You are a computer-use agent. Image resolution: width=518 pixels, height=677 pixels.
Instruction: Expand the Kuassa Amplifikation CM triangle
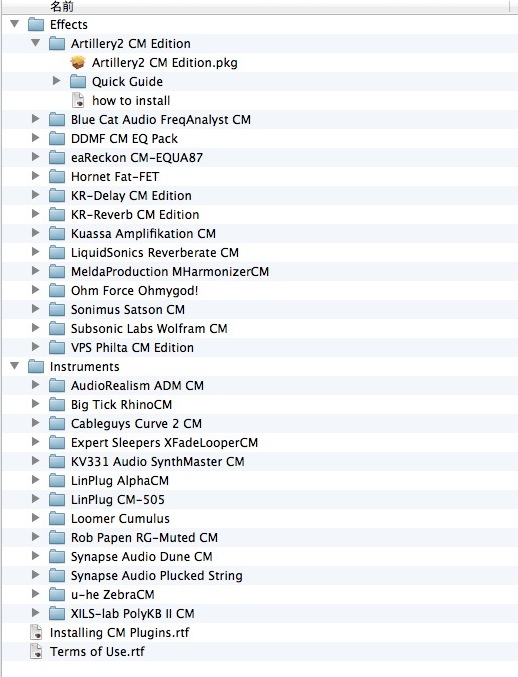click(35, 233)
